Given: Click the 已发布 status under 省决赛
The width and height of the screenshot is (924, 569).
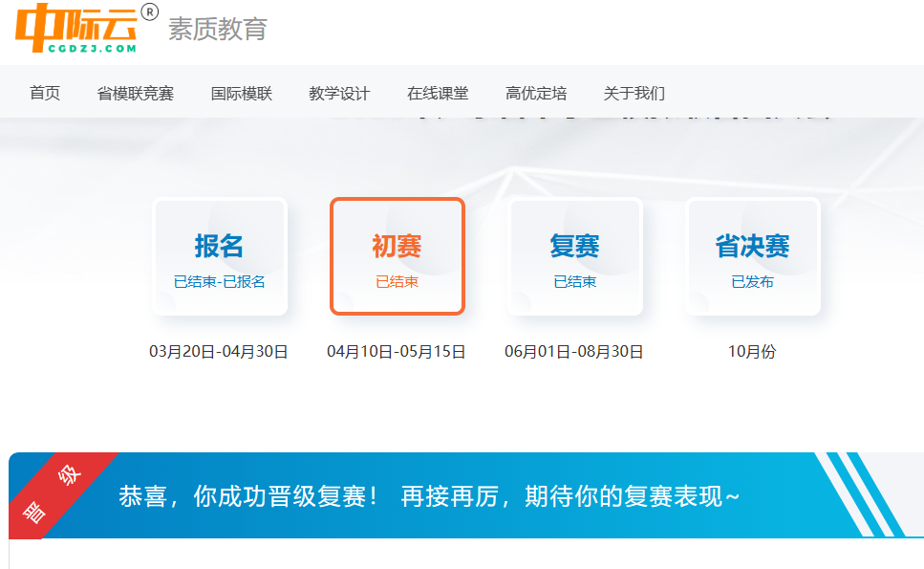Looking at the screenshot, I should point(753,282).
